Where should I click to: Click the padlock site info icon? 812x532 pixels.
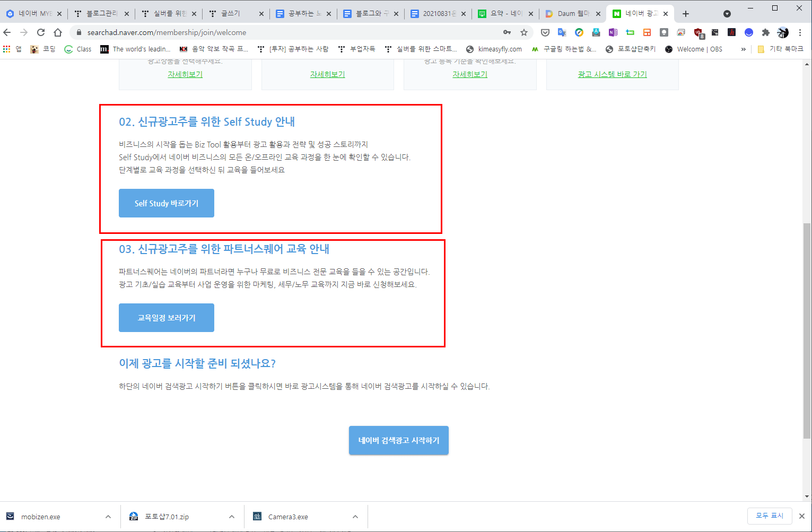79,32
